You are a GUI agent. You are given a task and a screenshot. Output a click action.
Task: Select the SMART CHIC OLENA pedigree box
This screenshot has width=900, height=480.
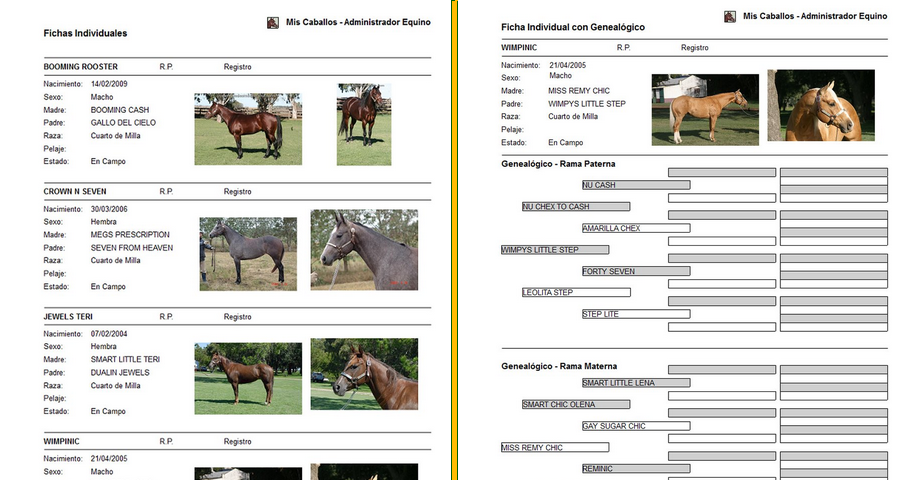pyautogui.click(x=576, y=404)
